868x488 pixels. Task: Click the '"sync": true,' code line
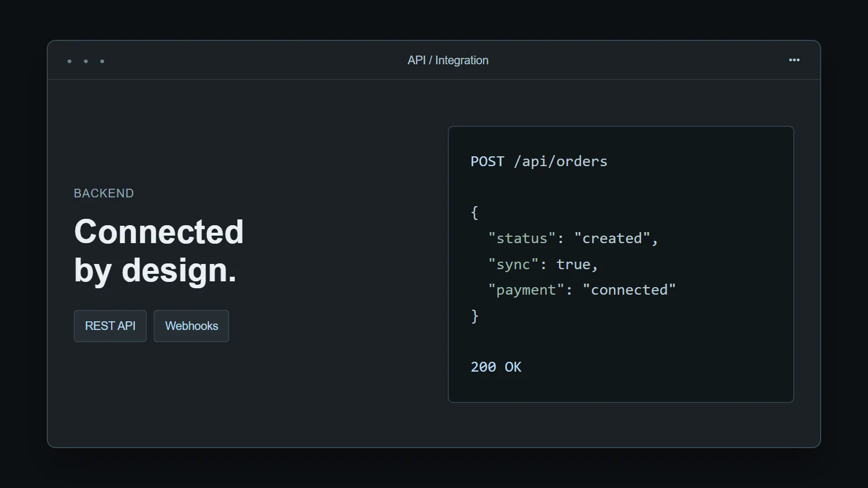[x=543, y=265]
